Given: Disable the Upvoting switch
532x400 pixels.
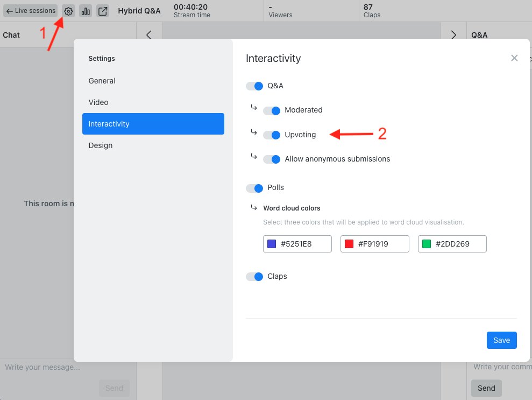Looking at the screenshot, I should 272,135.
